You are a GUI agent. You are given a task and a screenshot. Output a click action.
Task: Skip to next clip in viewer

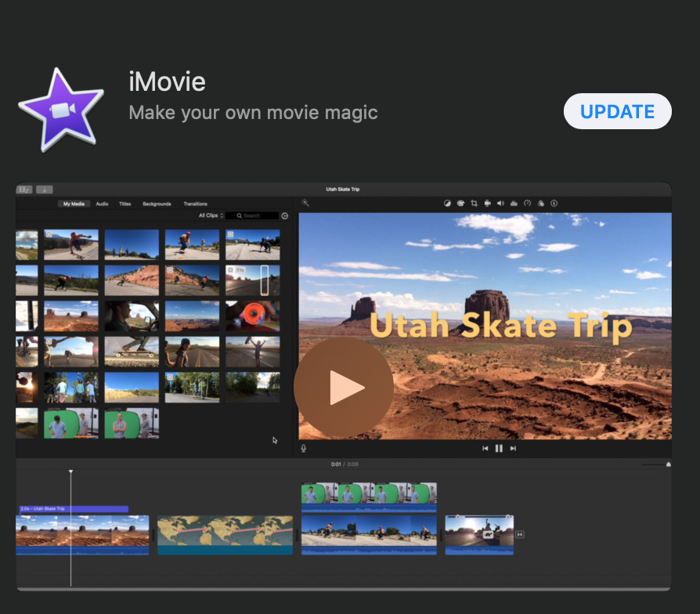(x=513, y=448)
